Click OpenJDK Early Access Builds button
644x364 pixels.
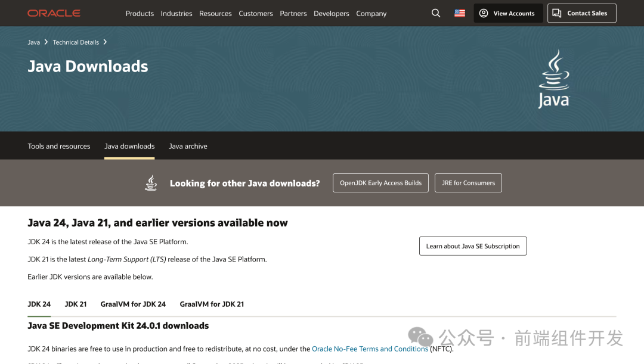pos(380,183)
